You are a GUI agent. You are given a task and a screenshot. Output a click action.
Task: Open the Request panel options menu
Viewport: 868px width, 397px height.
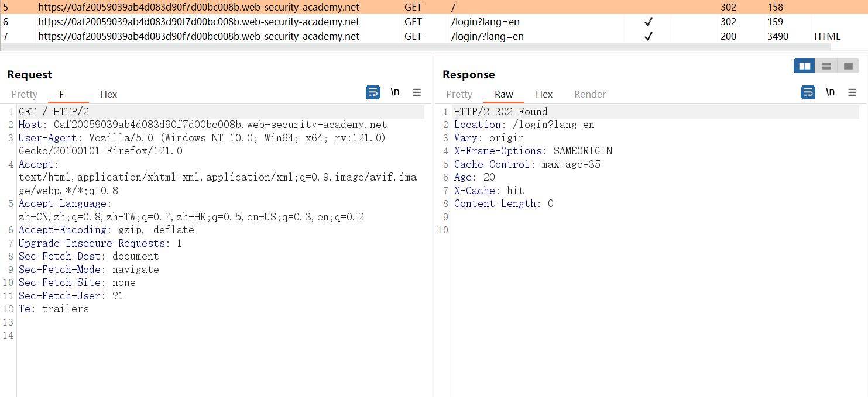click(417, 92)
